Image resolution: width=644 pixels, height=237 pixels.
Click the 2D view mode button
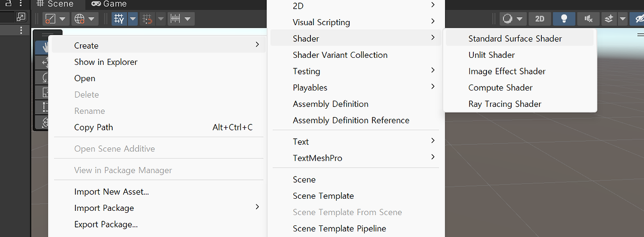[539, 19]
